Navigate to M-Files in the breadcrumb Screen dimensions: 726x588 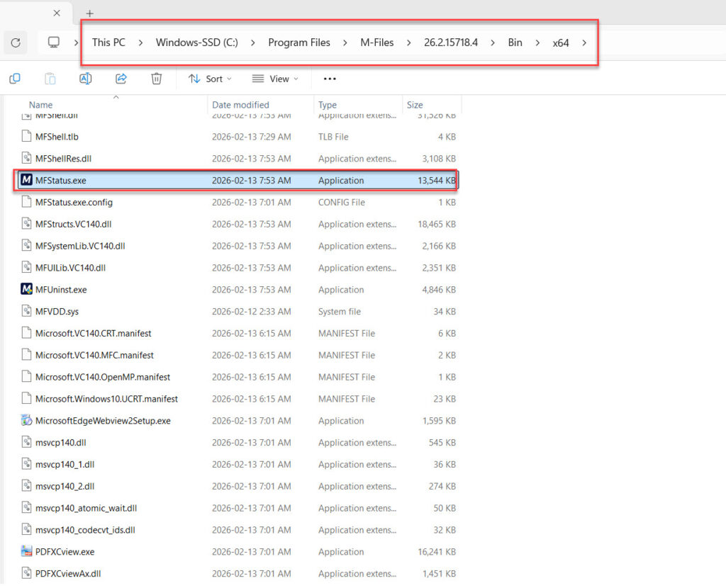coord(376,43)
